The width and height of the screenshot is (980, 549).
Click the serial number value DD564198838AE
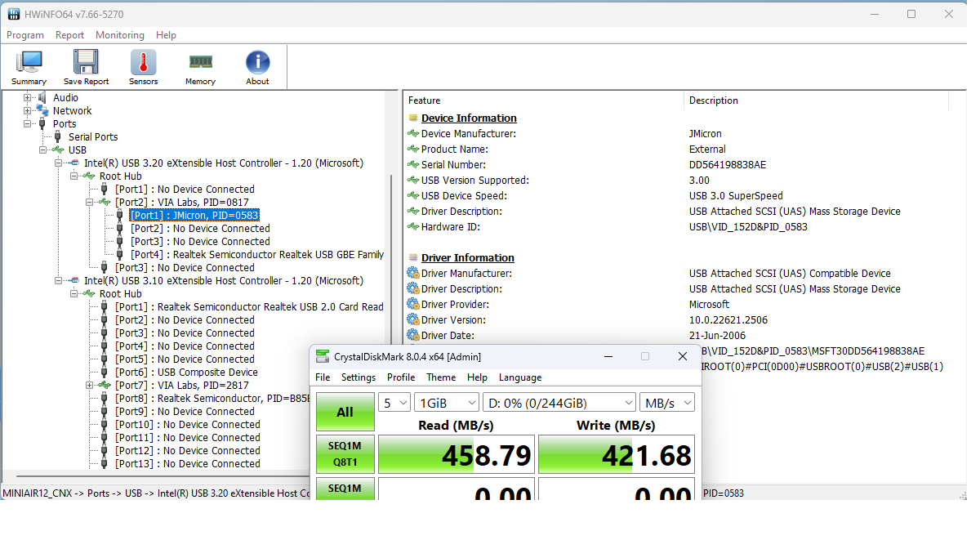pos(728,165)
